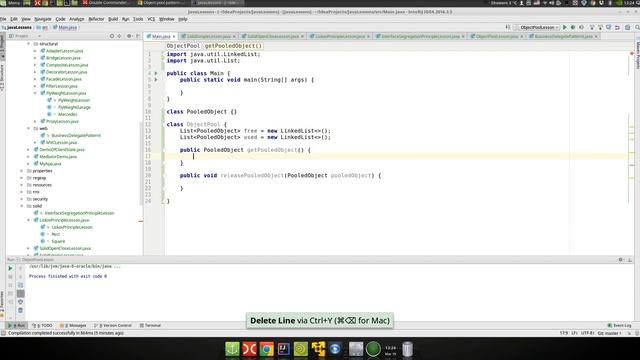Screen dimensions: 640x360
Task: Open the Terminal tool window tab
Action: pos(151,326)
